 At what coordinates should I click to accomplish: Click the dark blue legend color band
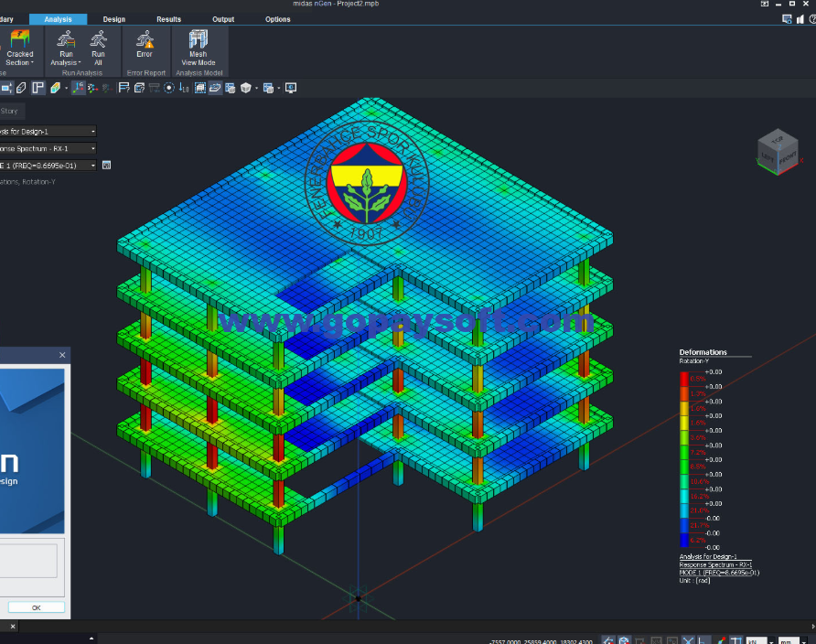pyautogui.click(x=684, y=540)
